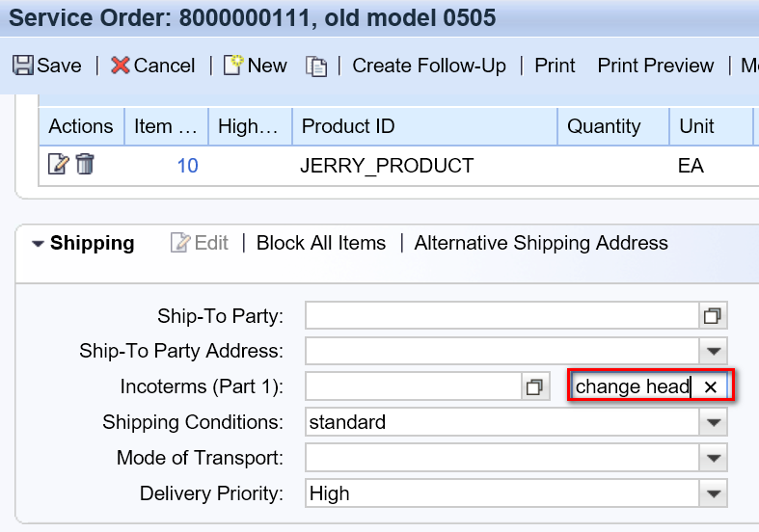Viewport: 759px width, 532px height.
Task: Click the Save floppy disk icon
Action: pos(23,66)
